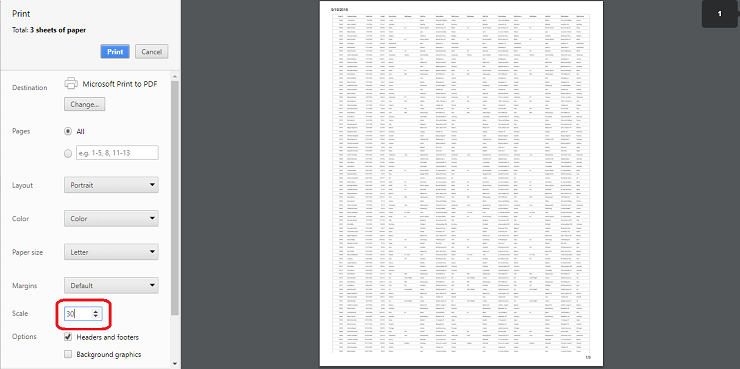Enable the Background graphics checkbox

(68, 354)
